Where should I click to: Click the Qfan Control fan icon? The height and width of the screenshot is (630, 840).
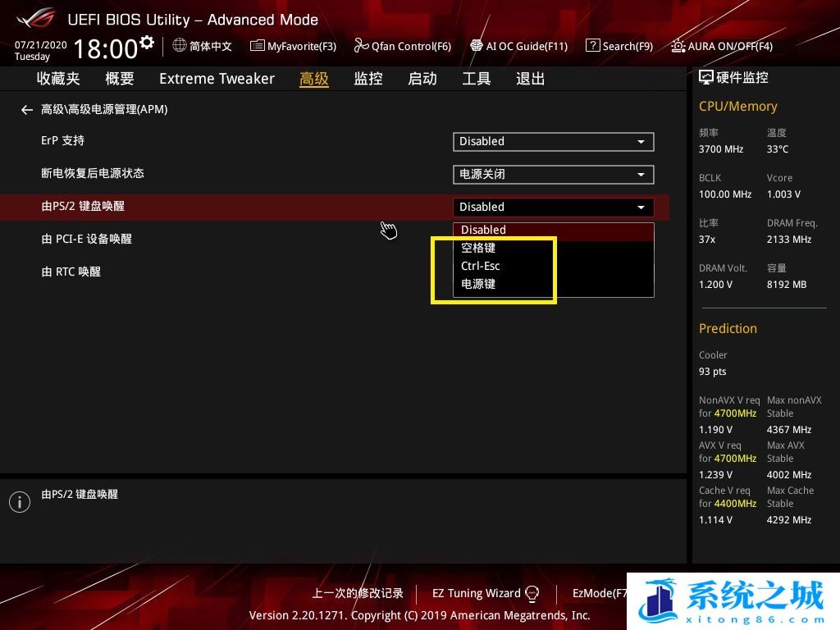(x=361, y=46)
